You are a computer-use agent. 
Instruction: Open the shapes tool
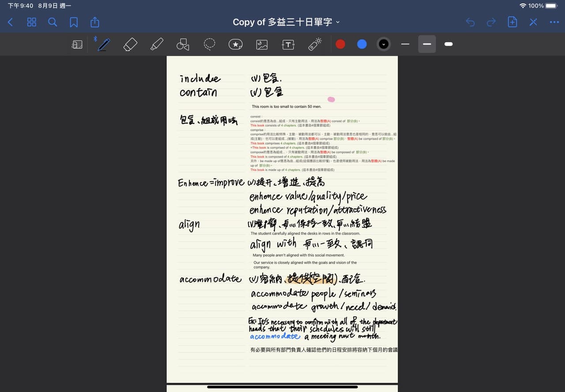coord(183,44)
